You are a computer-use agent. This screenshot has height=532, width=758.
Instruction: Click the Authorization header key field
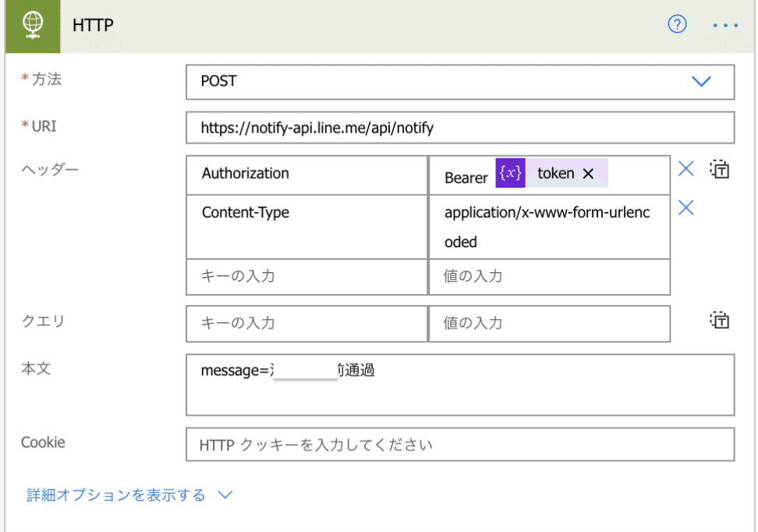tap(306, 174)
